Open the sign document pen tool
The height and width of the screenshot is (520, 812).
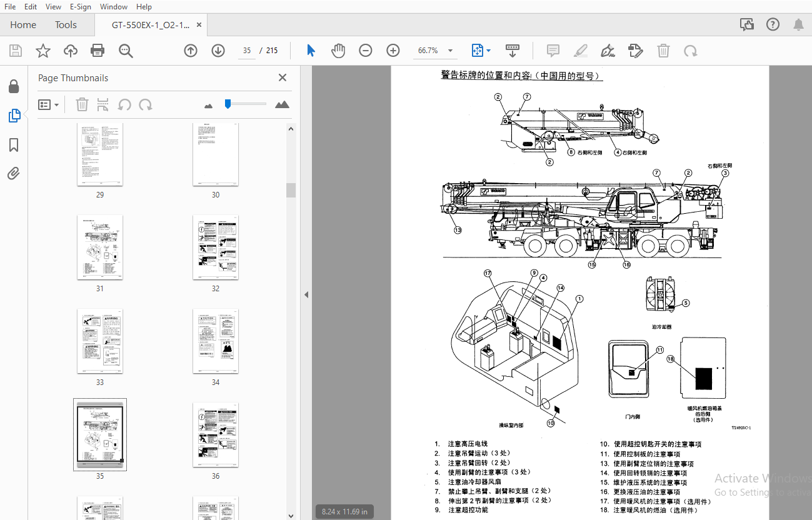pos(608,51)
